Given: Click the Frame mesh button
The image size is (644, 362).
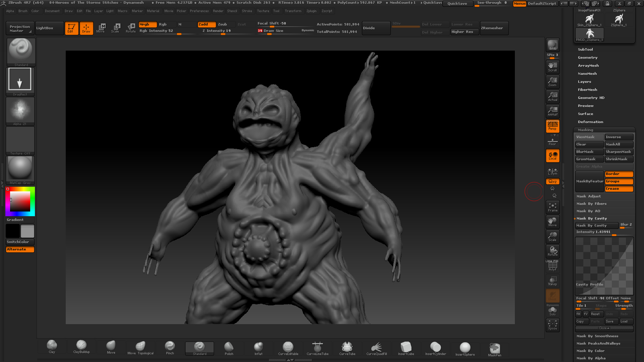Looking at the screenshot, I should tap(552, 207).
